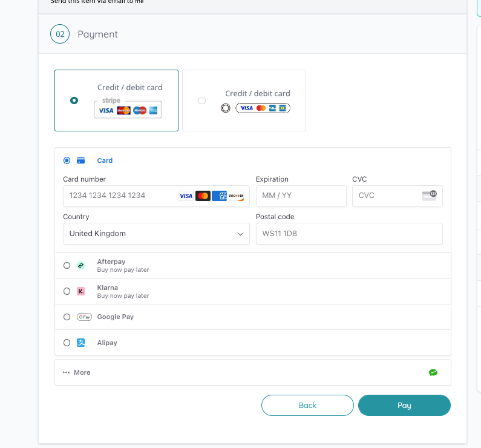
Task: Click the circular ring icon beside card logos
Action: click(226, 108)
